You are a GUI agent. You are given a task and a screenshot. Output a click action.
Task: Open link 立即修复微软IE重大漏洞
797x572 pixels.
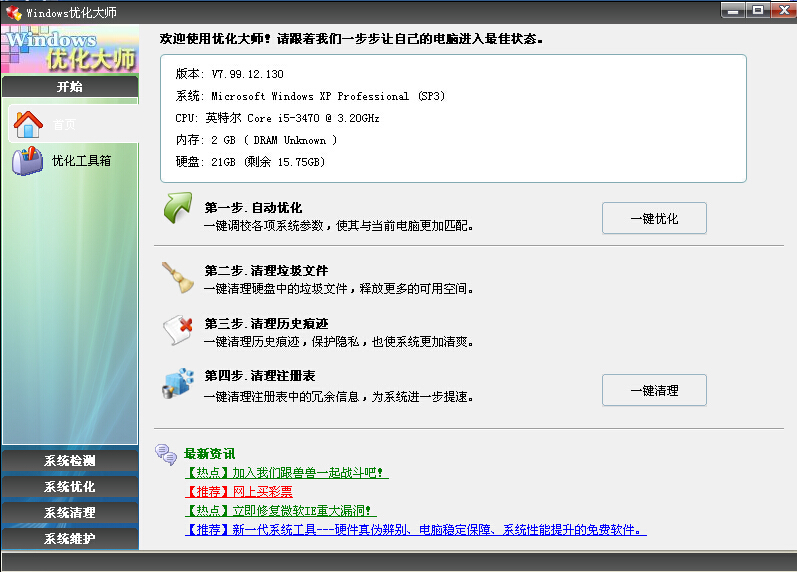[x=281, y=510]
